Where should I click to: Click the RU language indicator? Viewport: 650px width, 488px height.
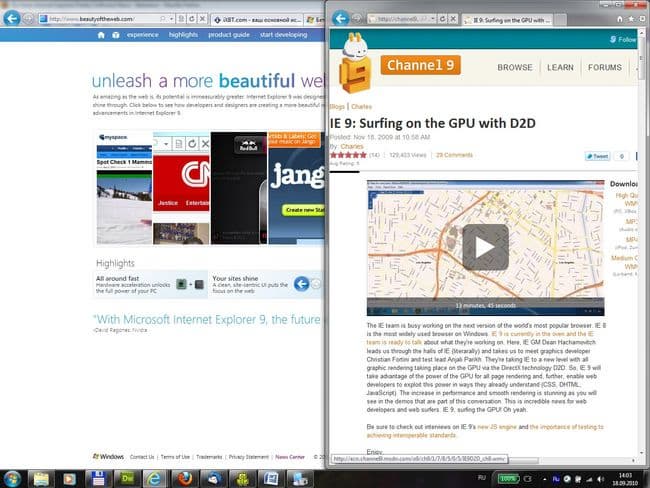point(481,478)
